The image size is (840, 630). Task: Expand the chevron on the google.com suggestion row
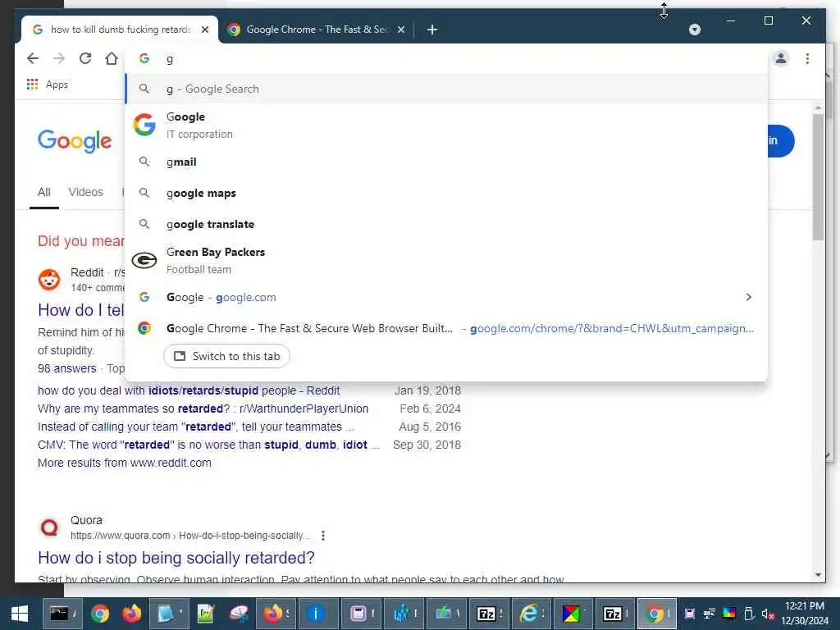pyautogui.click(x=748, y=297)
